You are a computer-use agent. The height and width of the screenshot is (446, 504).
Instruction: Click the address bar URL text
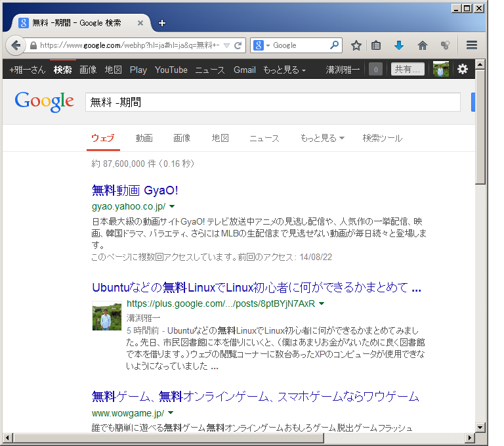click(x=129, y=45)
